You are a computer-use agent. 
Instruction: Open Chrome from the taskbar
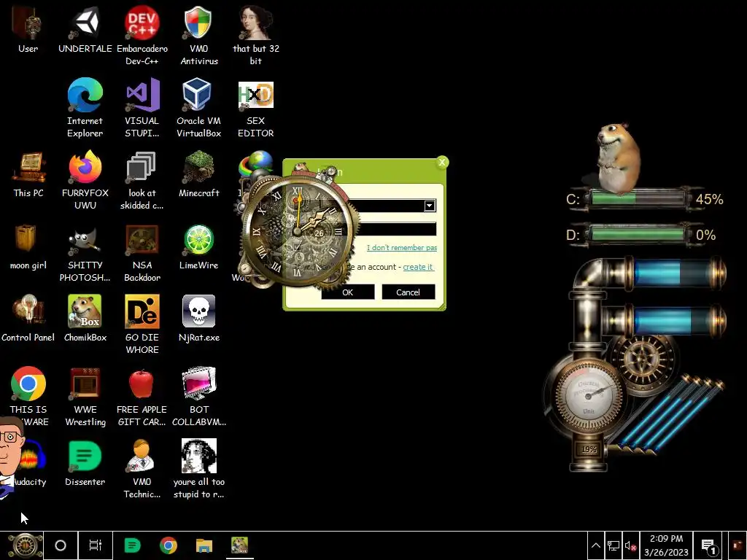[169, 545]
